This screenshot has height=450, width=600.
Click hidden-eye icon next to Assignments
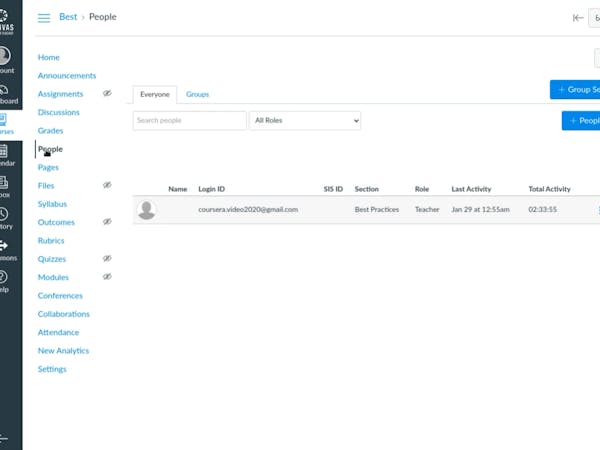click(x=107, y=93)
